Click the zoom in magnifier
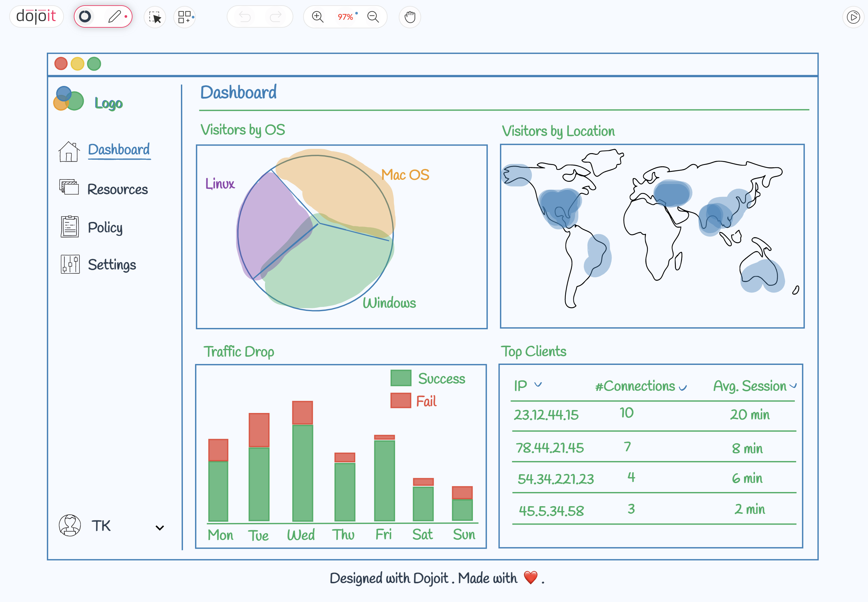 318,17
